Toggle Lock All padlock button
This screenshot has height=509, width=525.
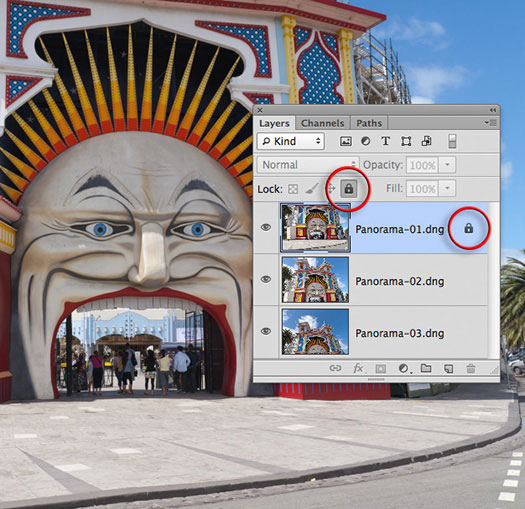(349, 189)
